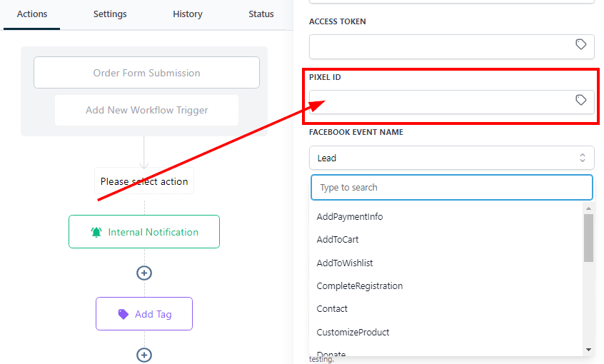Select CompleteRegistration event option

[359, 286]
